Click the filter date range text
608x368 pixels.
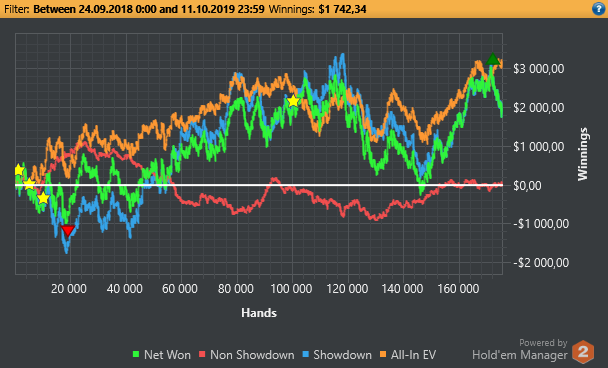pos(149,9)
